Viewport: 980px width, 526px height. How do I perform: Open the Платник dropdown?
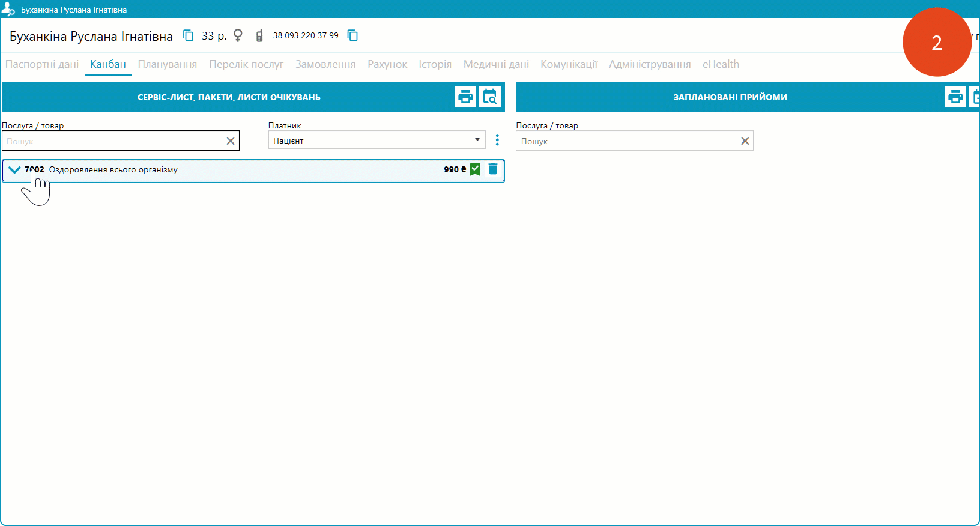377,140
